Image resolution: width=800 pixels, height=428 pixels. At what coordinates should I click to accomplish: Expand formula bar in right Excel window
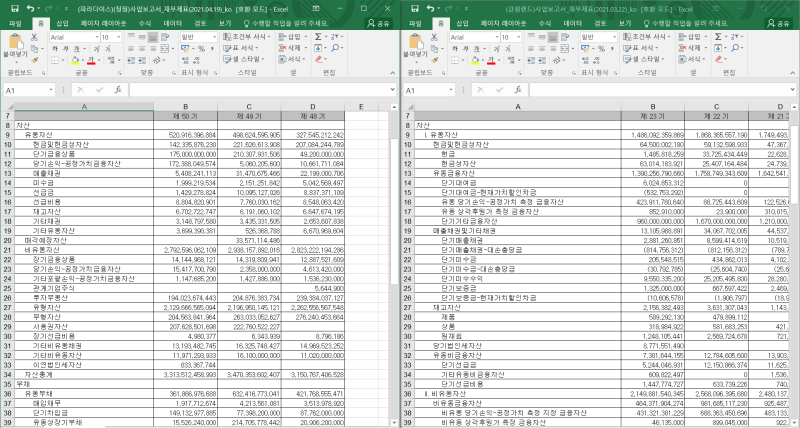coord(793,90)
